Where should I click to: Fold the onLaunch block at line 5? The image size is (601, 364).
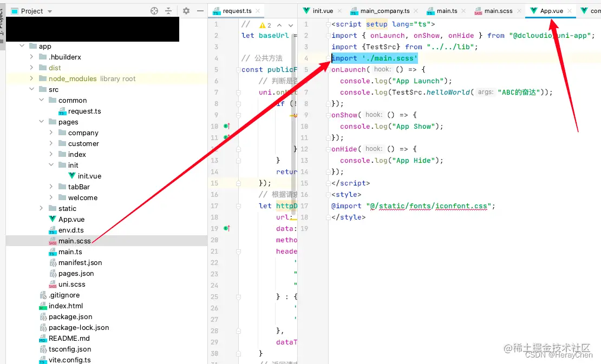point(328,69)
